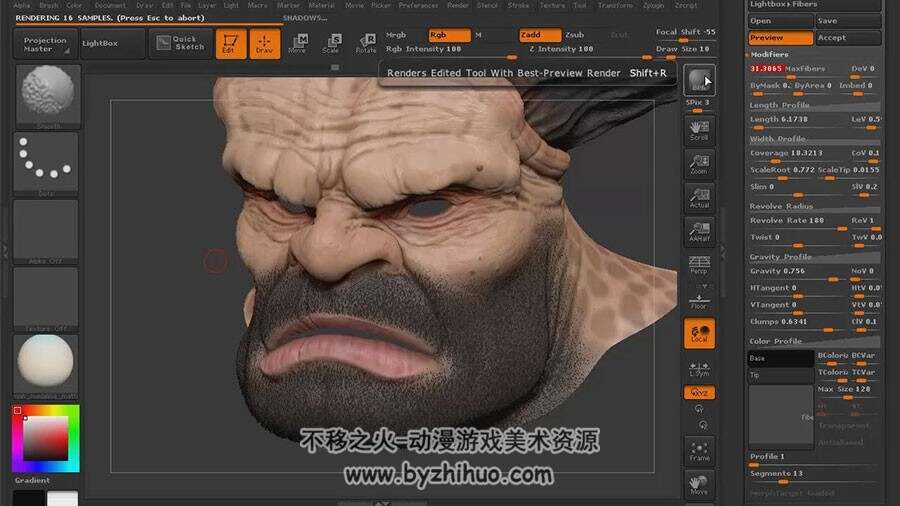900x506 pixels.
Task: Toggle Draw mode button
Action: pos(264,44)
